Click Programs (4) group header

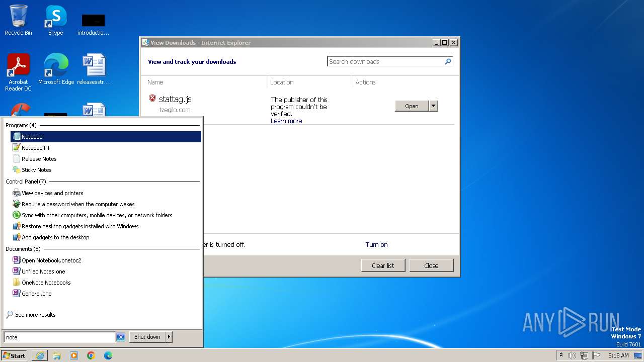21,125
